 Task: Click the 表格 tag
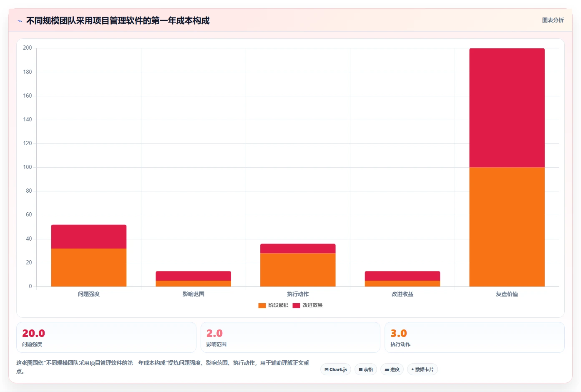coord(366,369)
